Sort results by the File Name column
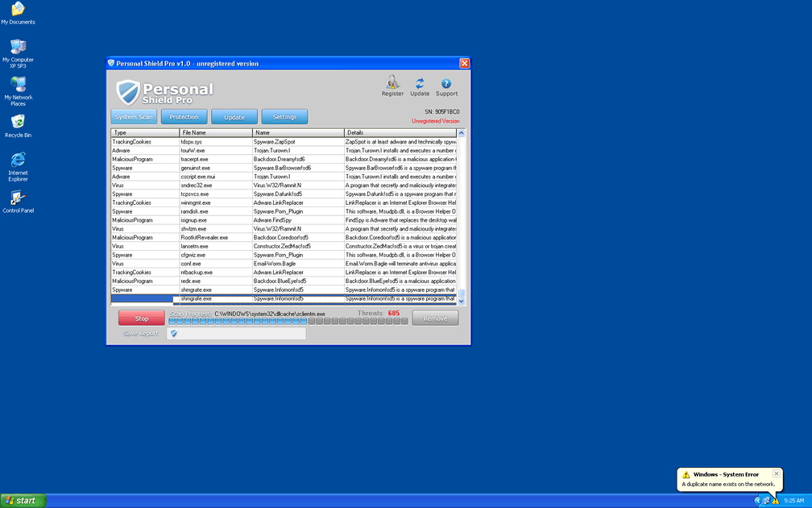 click(216, 132)
